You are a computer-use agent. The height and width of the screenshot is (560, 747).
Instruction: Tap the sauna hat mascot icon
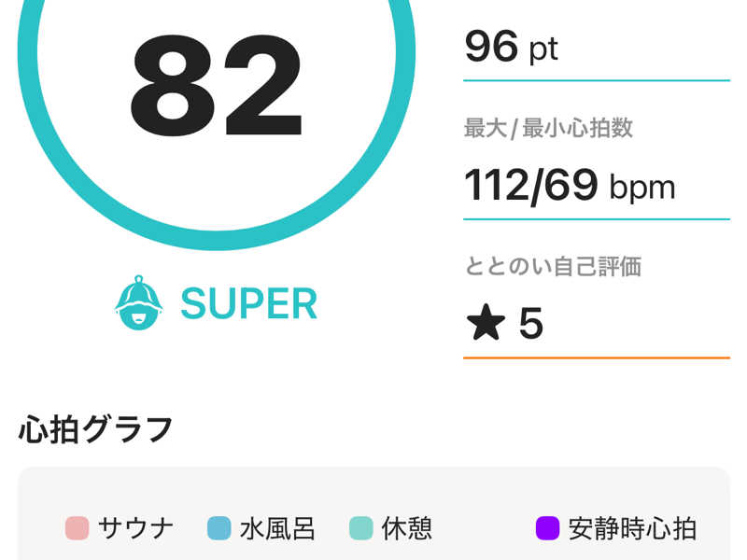tap(138, 303)
